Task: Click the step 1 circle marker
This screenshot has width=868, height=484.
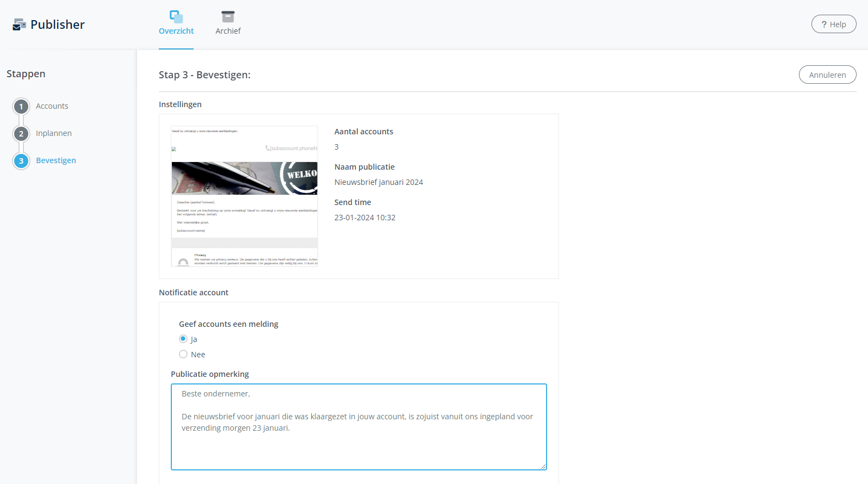Action: click(21, 107)
